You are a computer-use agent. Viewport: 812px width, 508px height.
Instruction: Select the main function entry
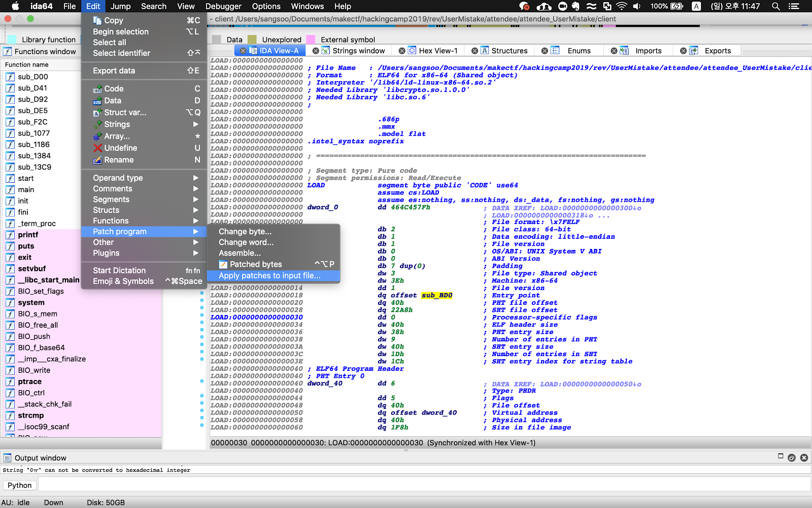tap(26, 189)
